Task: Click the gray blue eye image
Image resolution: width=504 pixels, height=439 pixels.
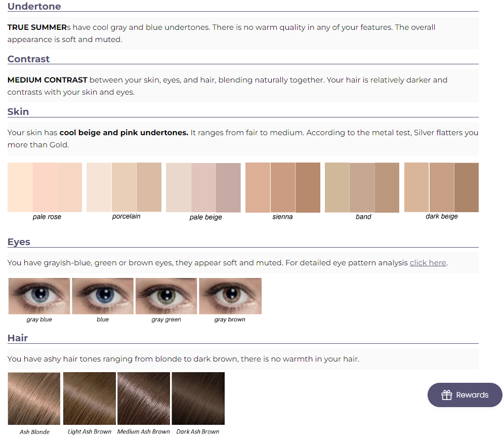Action: pyautogui.click(x=39, y=296)
